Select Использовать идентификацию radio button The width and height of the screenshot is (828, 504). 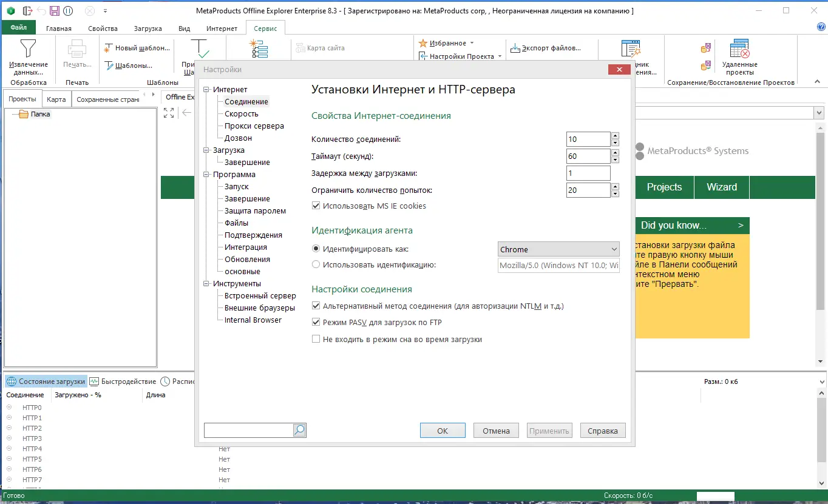[316, 264]
